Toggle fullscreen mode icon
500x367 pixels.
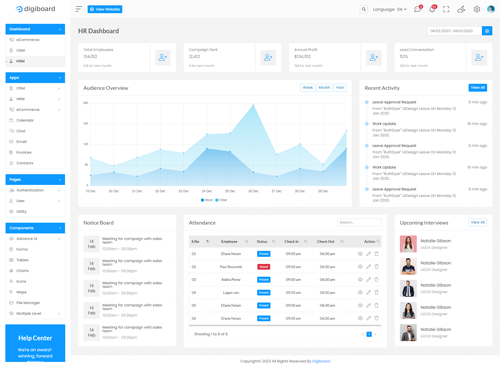tap(446, 9)
